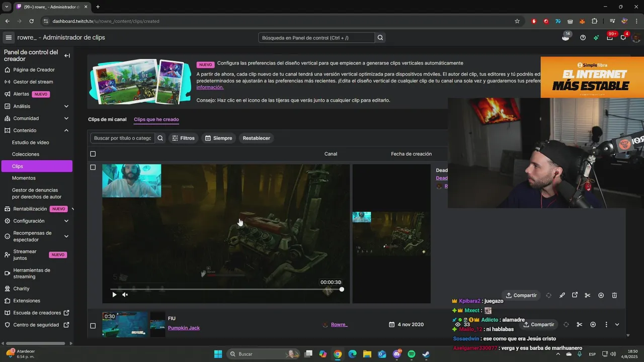Open Steam from the taskbar
644x362 pixels.
point(426,354)
